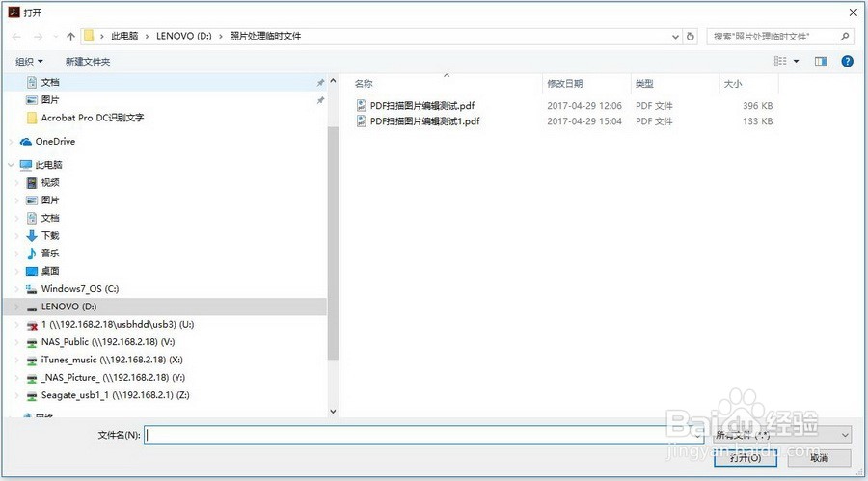Select Acrobat Pro DC识别文字 in quick access
Screen dimensions: 868x481
(93, 118)
